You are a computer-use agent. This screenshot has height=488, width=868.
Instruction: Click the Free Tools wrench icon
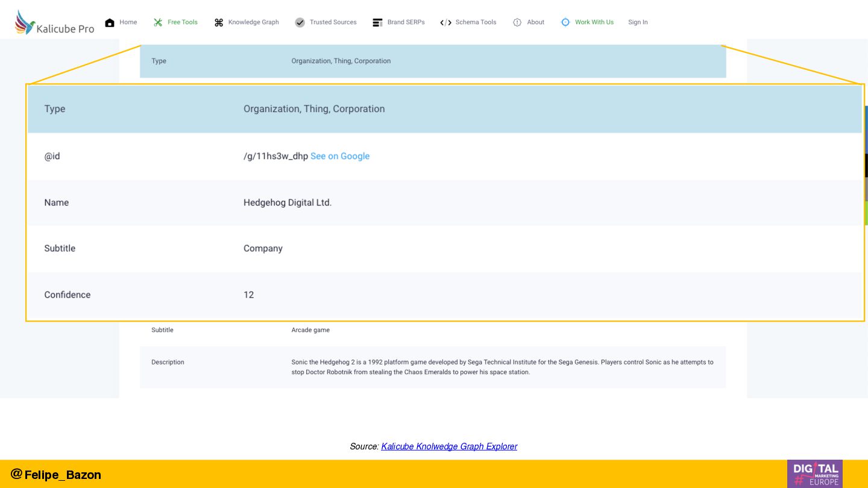[x=158, y=22]
